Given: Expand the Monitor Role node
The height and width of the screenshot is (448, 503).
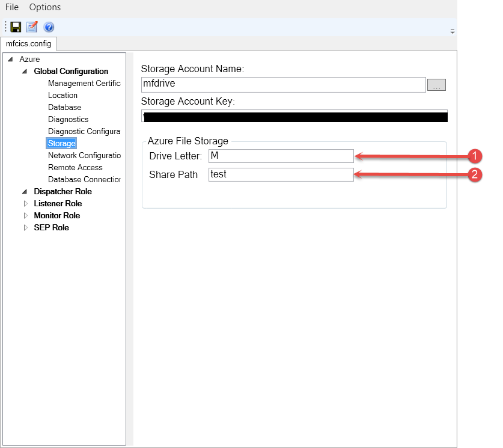Looking at the screenshot, I should click(x=25, y=216).
